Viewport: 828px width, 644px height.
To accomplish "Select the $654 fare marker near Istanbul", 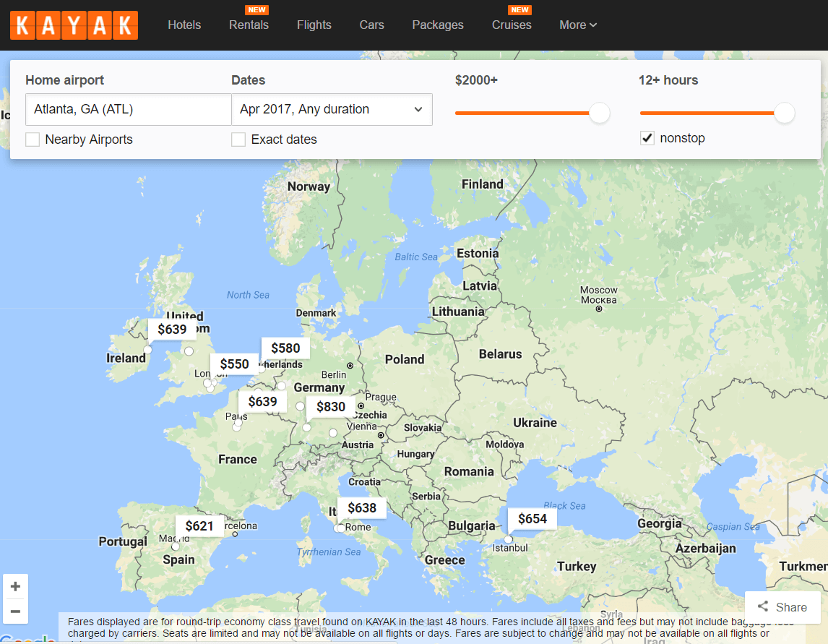I will 532,518.
